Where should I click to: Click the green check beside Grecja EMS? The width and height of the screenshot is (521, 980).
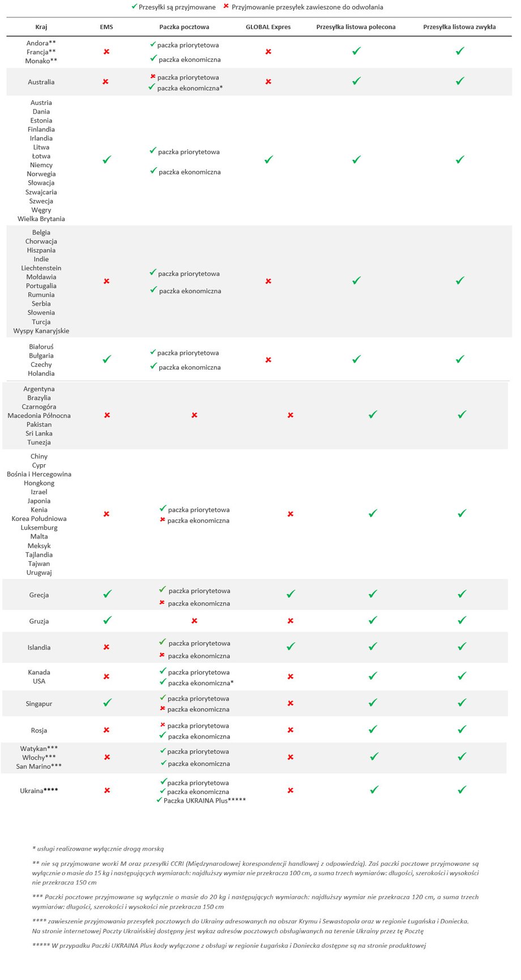(108, 594)
